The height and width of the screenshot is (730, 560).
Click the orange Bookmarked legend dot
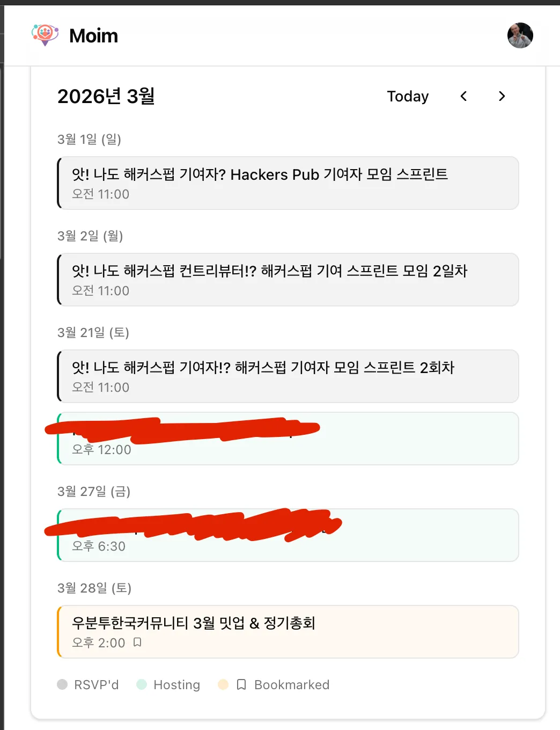223,684
